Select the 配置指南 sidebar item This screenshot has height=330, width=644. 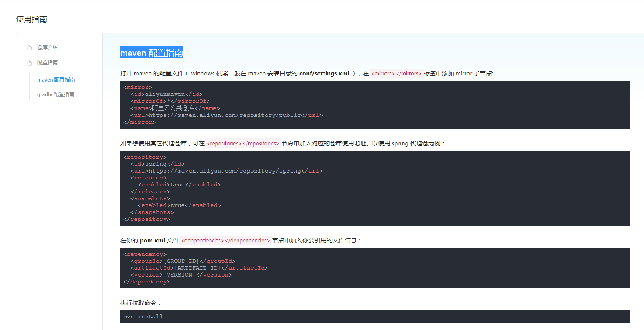[x=48, y=63]
